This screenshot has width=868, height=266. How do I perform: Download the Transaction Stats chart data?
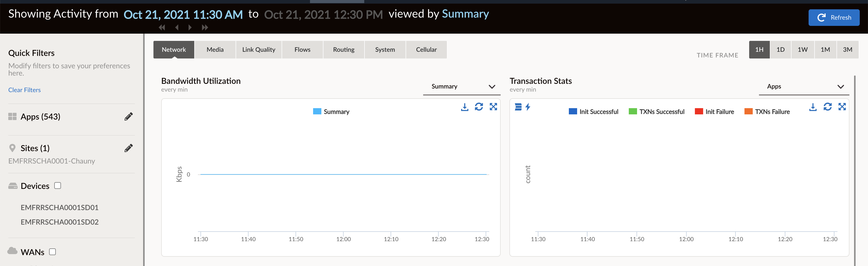point(813,107)
